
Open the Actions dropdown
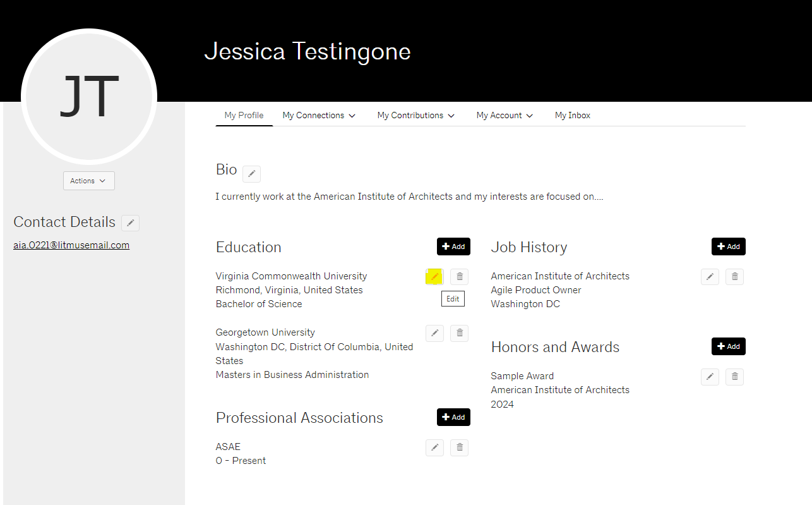[88, 181]
